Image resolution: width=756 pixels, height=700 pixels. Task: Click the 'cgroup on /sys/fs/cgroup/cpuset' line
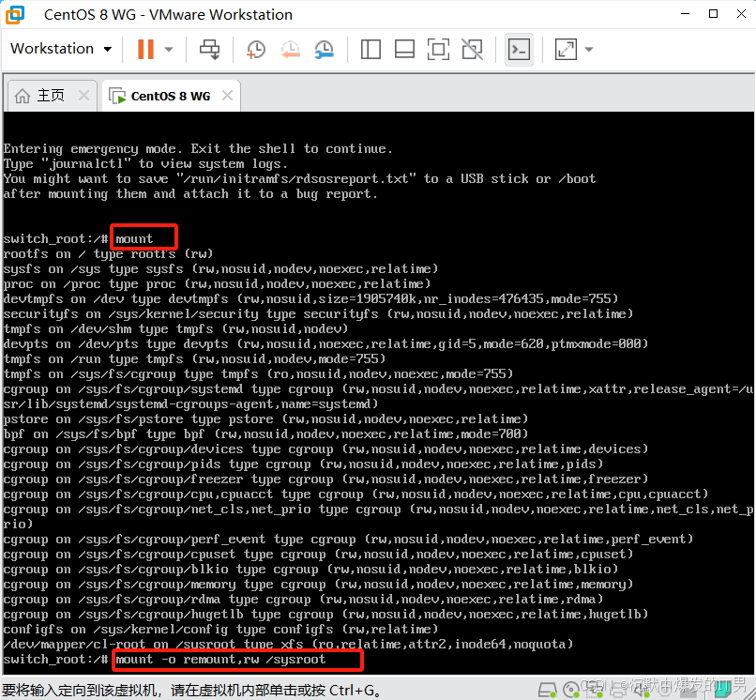click(x=318, y=554)
